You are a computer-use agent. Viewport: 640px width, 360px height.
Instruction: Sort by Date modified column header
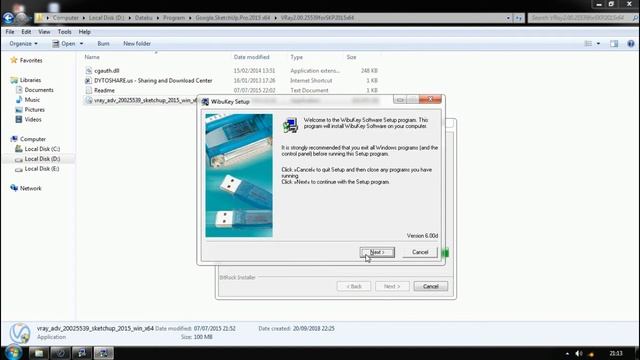(251, 57)
